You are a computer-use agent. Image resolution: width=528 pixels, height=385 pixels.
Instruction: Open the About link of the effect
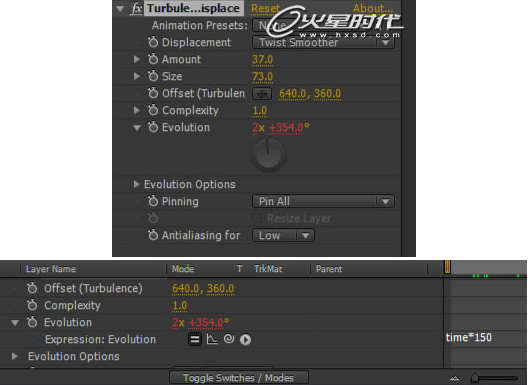373,8
